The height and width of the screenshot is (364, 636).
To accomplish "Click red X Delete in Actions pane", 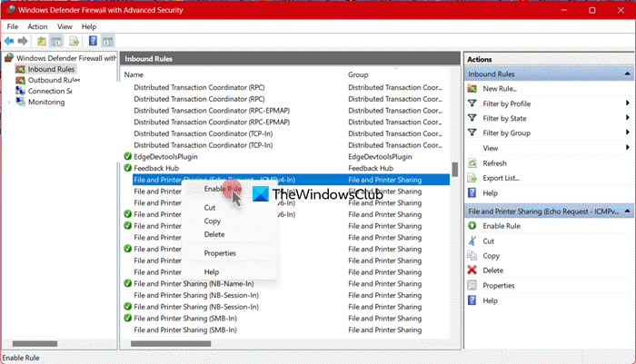I will tap(472, 270).
